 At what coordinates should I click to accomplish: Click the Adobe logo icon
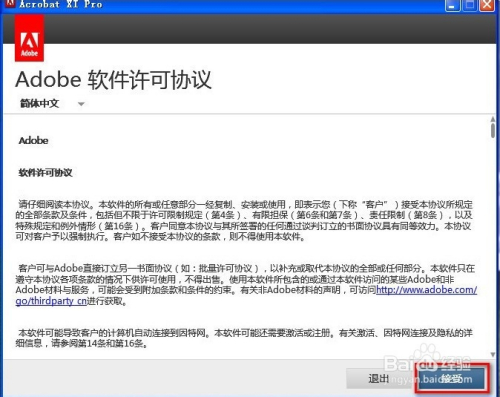coord(29,38)
